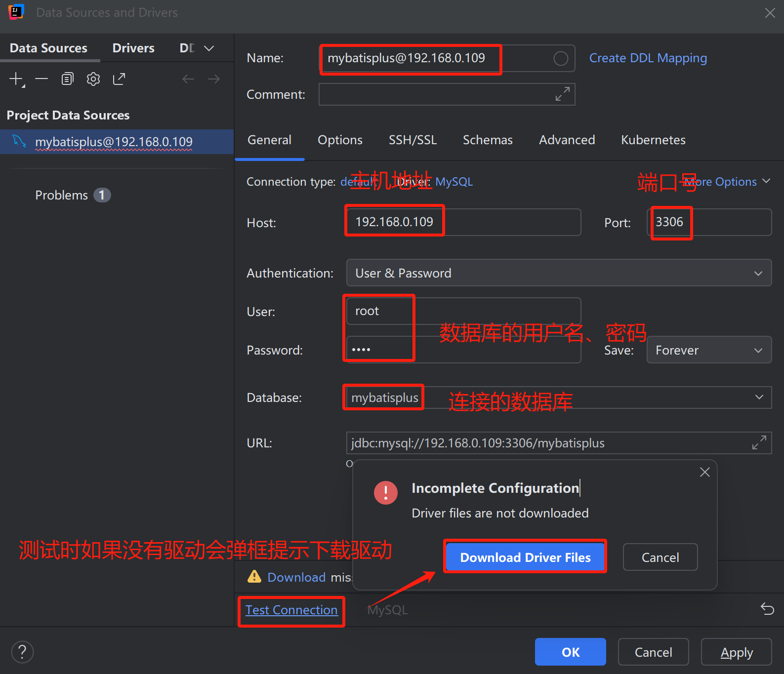This screenshot has height=674, width=784.
Task: Open the SSH/SSL tab
Action: pyautogui.click(x=413, y=140)
